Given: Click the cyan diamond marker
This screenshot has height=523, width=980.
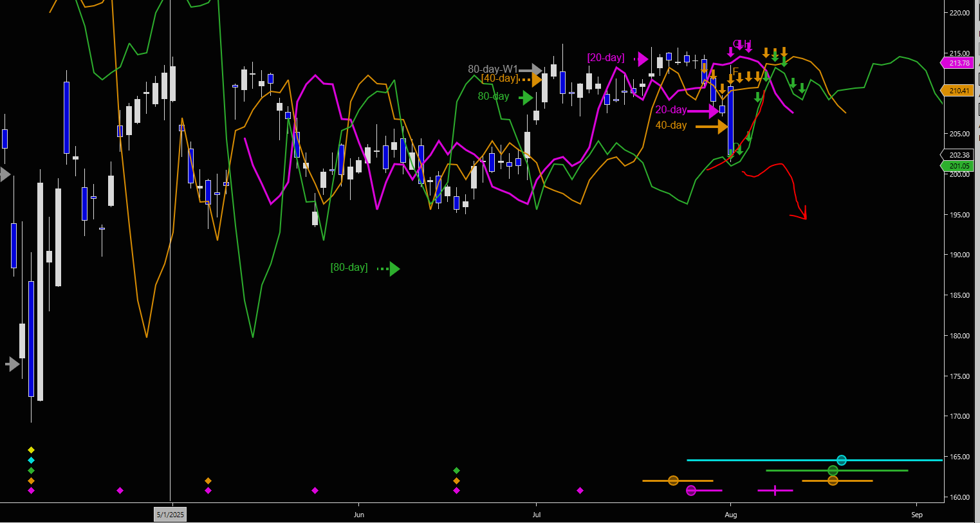Looking at the screenshot, I should point(31,460).
